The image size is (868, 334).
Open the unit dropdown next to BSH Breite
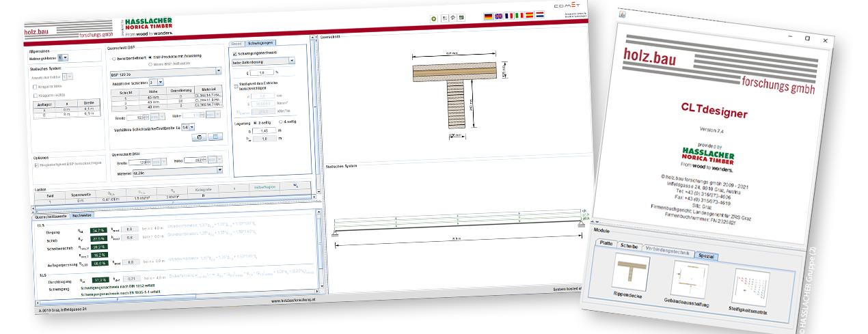[x=158, y=162]
